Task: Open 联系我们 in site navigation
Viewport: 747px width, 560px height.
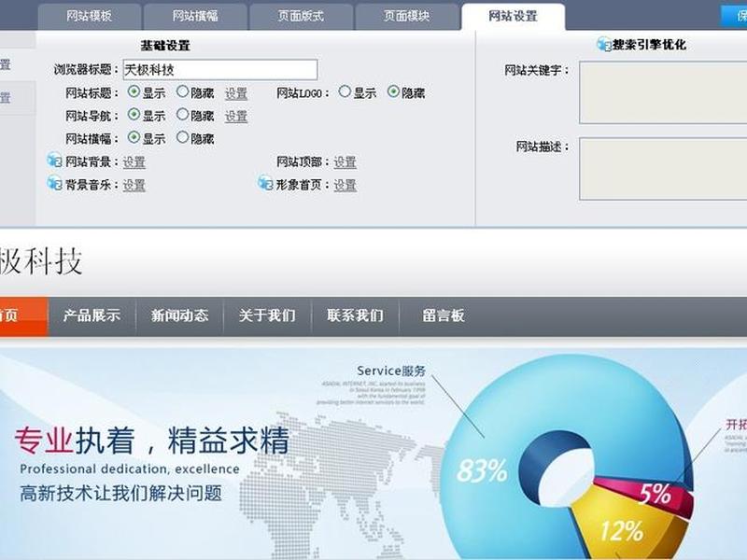Action: pos(355,315)
